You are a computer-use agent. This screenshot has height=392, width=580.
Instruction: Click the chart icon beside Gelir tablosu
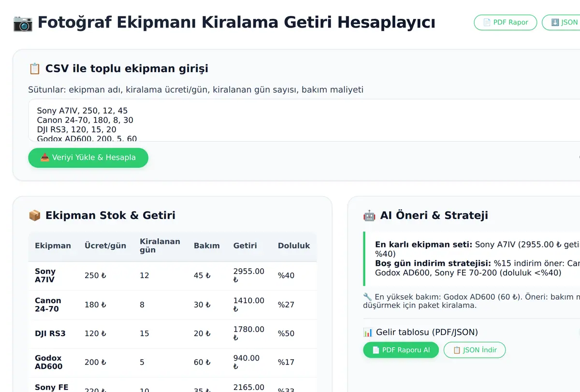(368, 332)
